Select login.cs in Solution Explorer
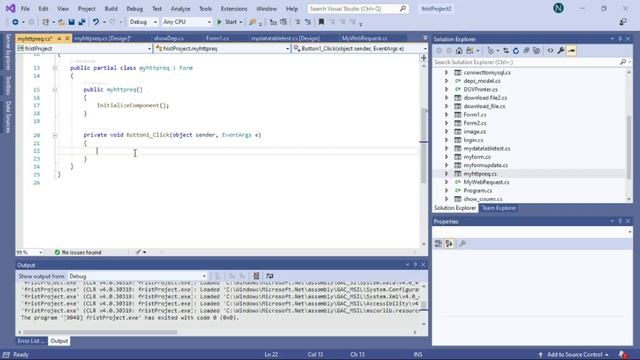 pos(473,140)
